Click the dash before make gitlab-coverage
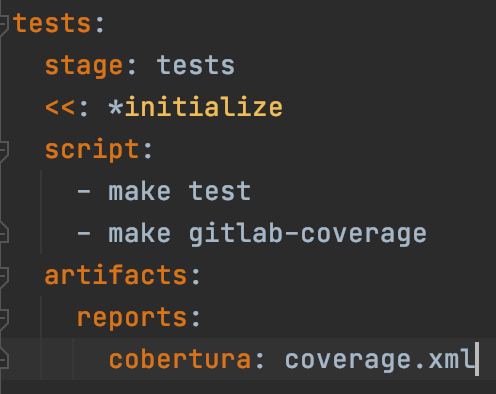 (84, 234)
